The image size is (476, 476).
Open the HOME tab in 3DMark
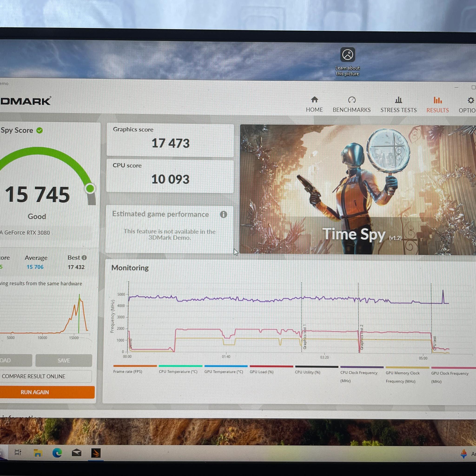(314, 104)
